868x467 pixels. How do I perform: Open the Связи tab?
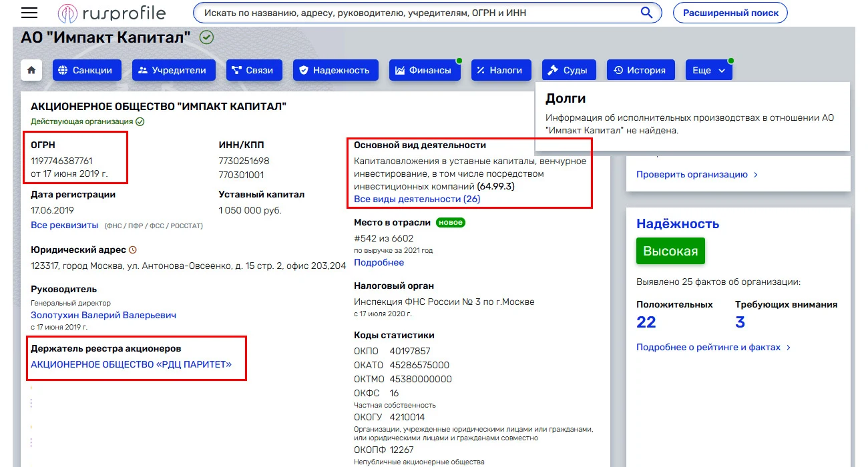coord(254,70)
